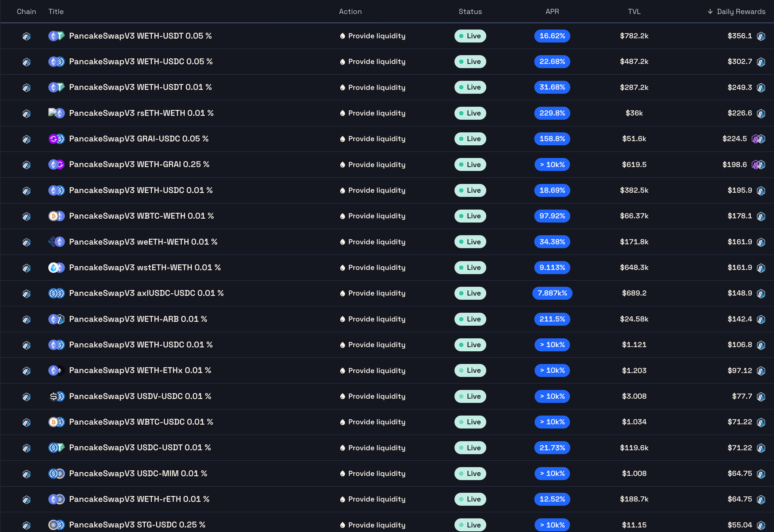Open PancakeSwapV3 USDV-USDC 0.01 % pool
774x532 pixels.
click(140, 396)
